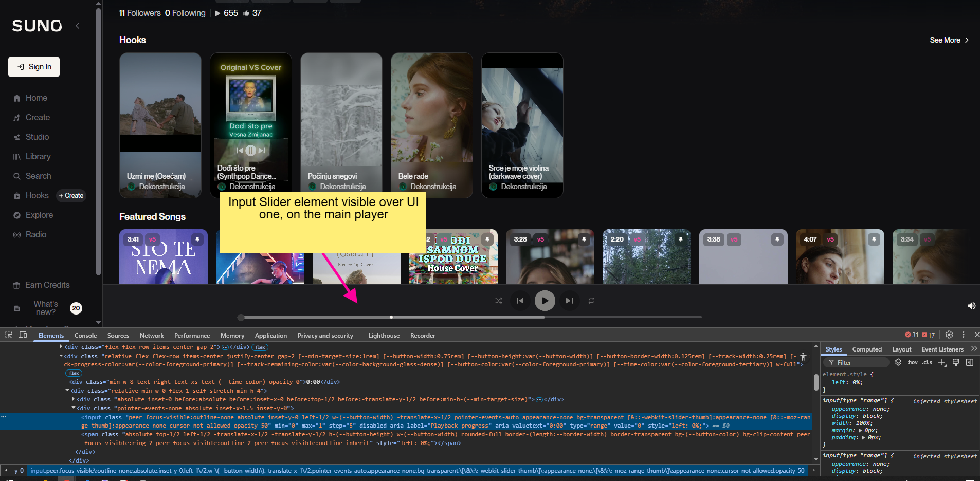Open the Počinju snegovi hook card
This screenshot has height=481, width=980.
pos(341,125)
